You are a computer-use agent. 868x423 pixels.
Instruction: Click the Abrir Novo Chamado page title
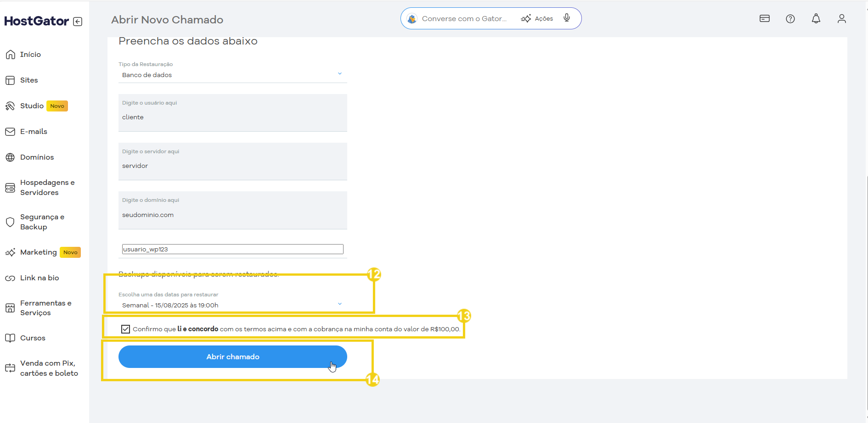pos(167,20)
